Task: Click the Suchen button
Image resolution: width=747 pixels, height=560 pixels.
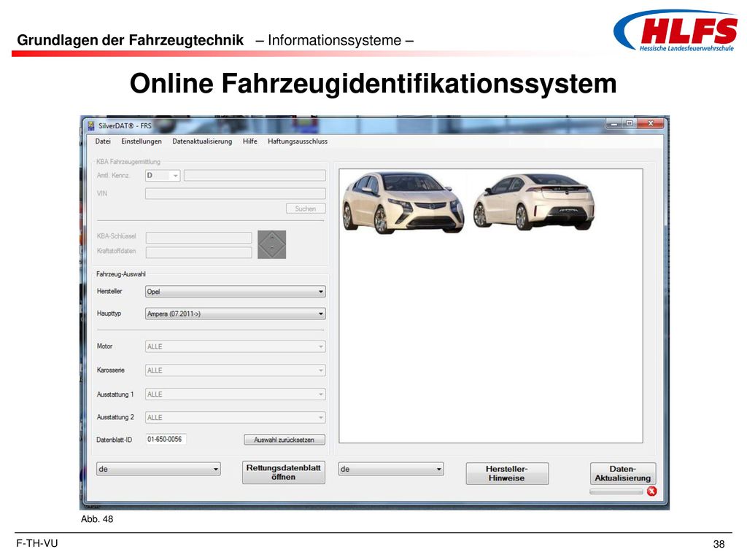Action: click(x=306, y=209)
